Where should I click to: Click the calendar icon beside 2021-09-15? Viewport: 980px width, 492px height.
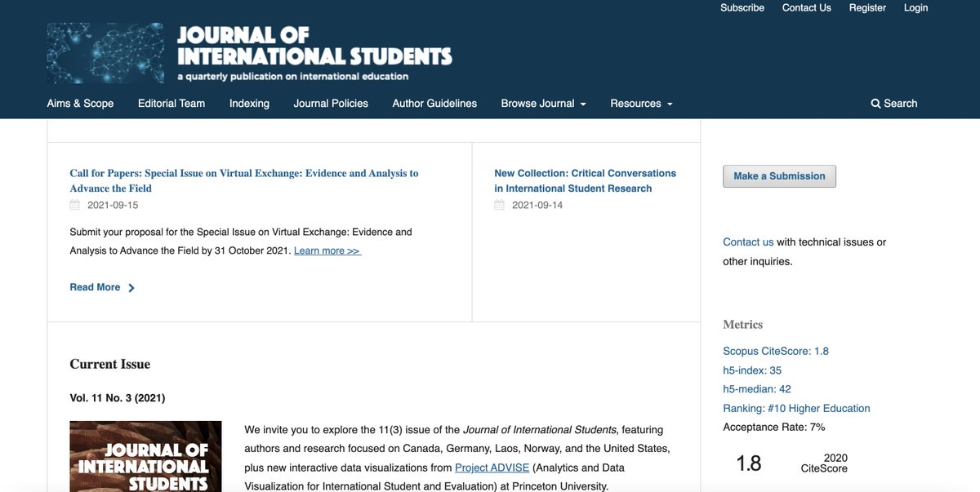[75, 205]
